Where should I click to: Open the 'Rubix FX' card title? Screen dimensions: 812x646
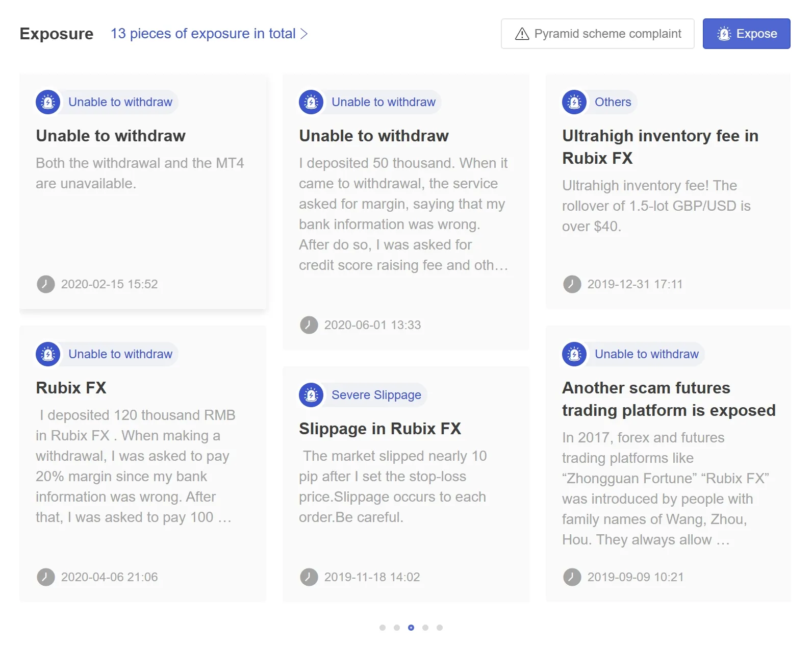tap(71, 388)
